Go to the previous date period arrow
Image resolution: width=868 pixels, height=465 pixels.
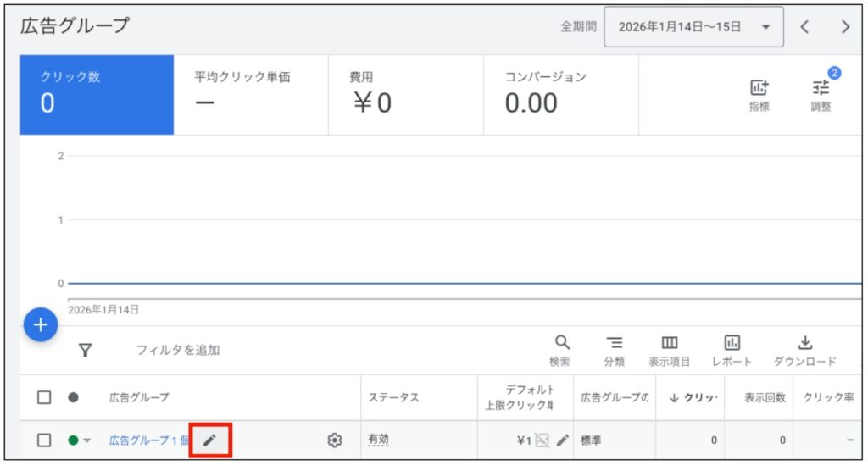point(804,27)
